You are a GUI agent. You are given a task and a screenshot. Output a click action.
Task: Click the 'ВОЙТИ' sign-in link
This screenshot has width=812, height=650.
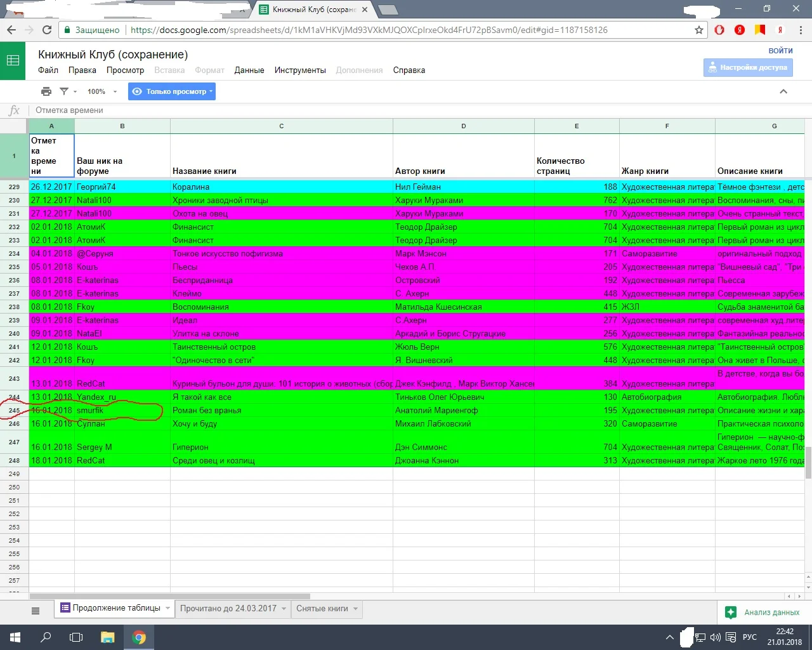coord(780,51)
